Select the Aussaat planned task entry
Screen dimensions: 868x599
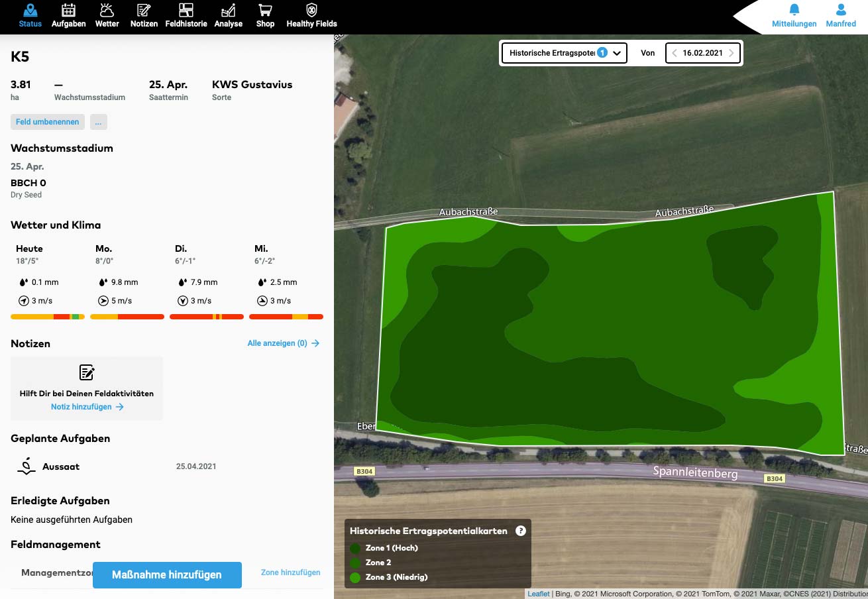[x=61, y=466]
